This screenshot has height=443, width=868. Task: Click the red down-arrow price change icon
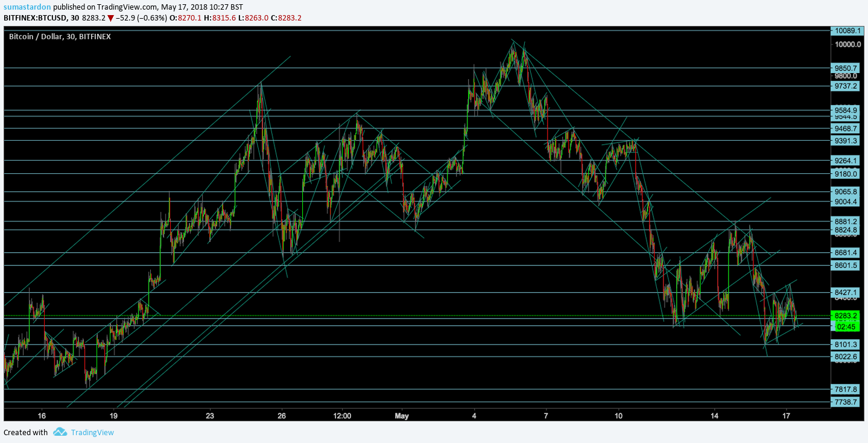(110, 18)
